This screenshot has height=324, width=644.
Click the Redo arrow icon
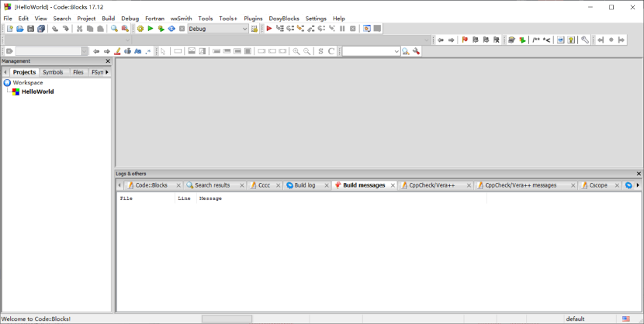coord(65,29)
